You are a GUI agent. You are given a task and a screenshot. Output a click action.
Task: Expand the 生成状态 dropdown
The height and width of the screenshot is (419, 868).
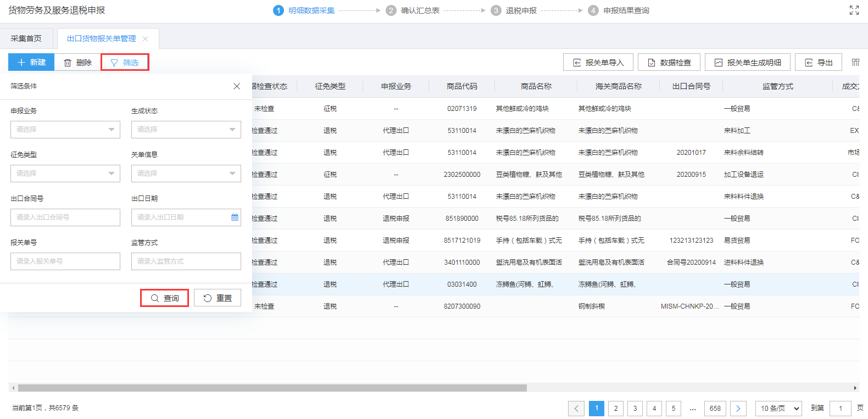tap(186, 130)
